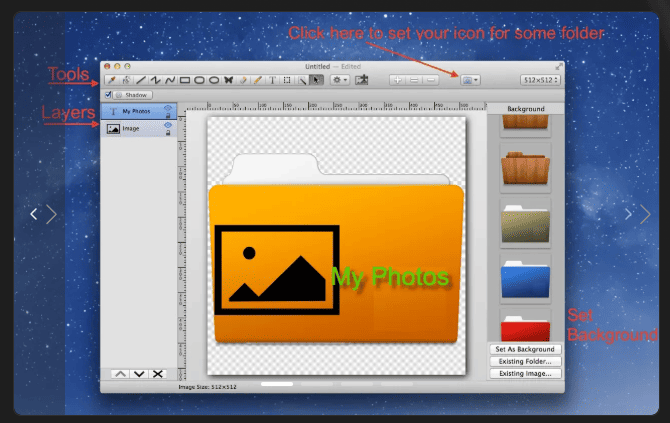
Task: Hide the Image layer eye
Action: point(168,125)
